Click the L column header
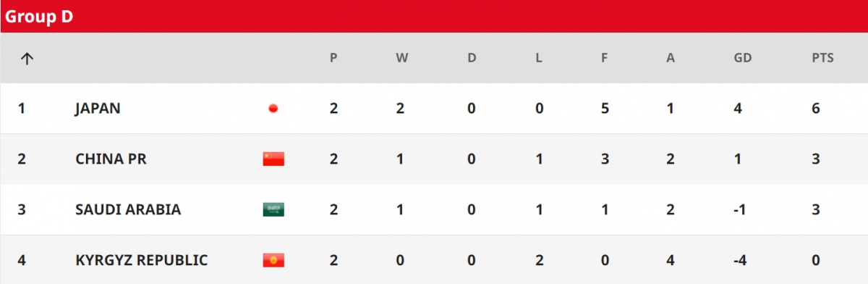This screenshot has width=868, height=284. pos(538,59)
